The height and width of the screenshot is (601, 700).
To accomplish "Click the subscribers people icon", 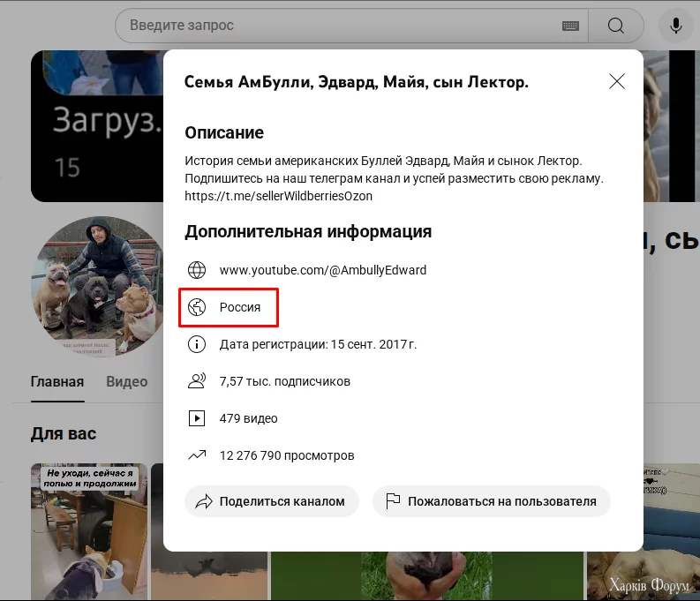I will [197, 381].
